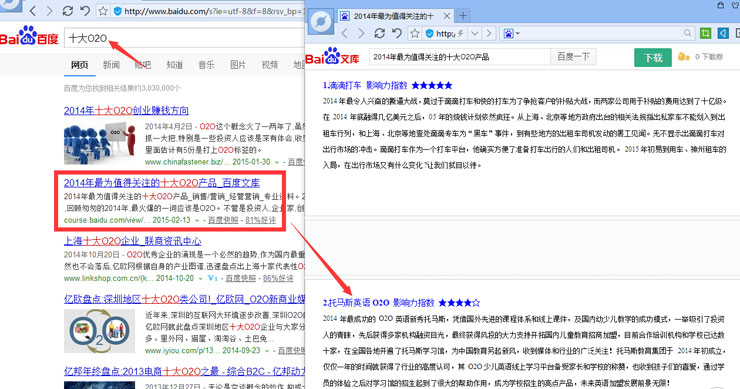Image resolution: width=740 pixels, height=389 pixels.
Task: Expand the address history dropdown in Wenku window
Action: click(475, 33)
